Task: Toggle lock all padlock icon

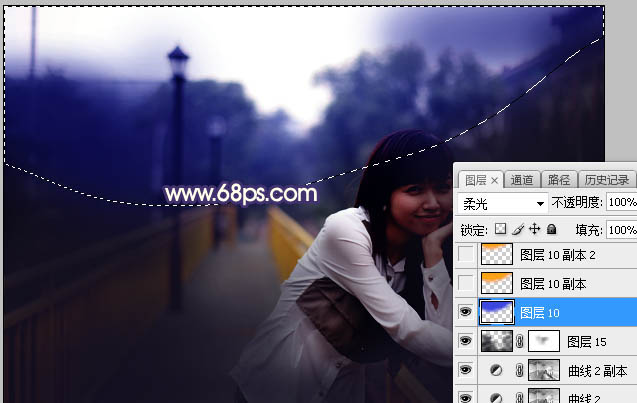Action: (551, 229)
